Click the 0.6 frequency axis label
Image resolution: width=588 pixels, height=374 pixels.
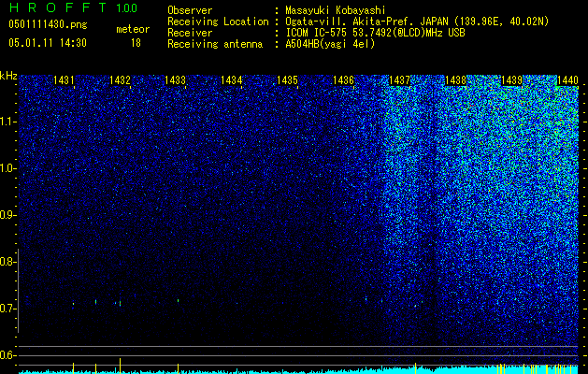point(7,355)
